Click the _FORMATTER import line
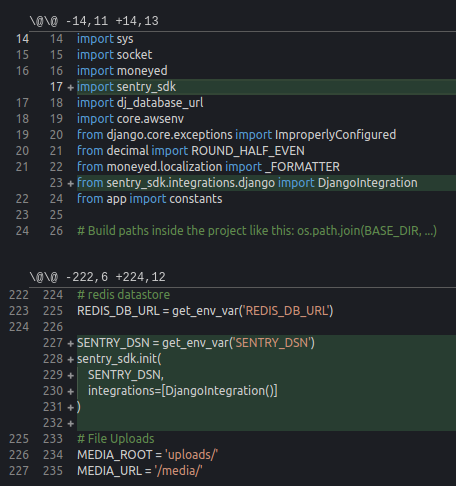 click(x=208, y=167)
